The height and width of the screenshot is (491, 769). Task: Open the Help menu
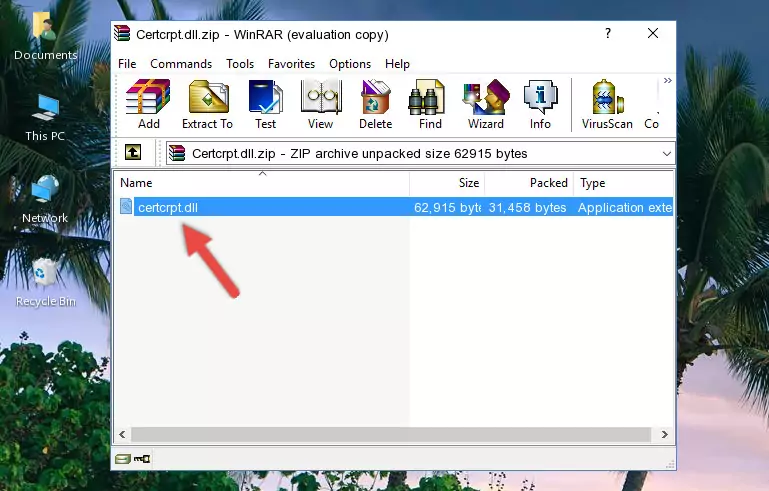(397, 64)
